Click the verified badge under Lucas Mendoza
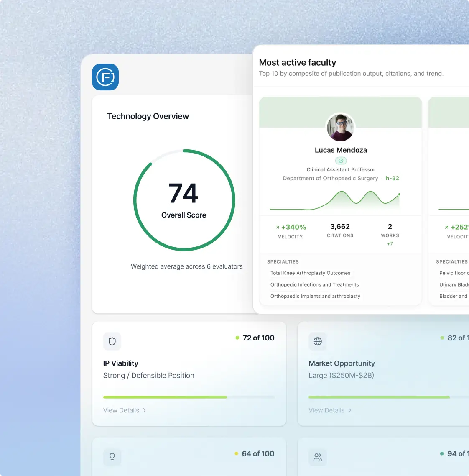The image size is (469, 476). (x=341, y=161)
